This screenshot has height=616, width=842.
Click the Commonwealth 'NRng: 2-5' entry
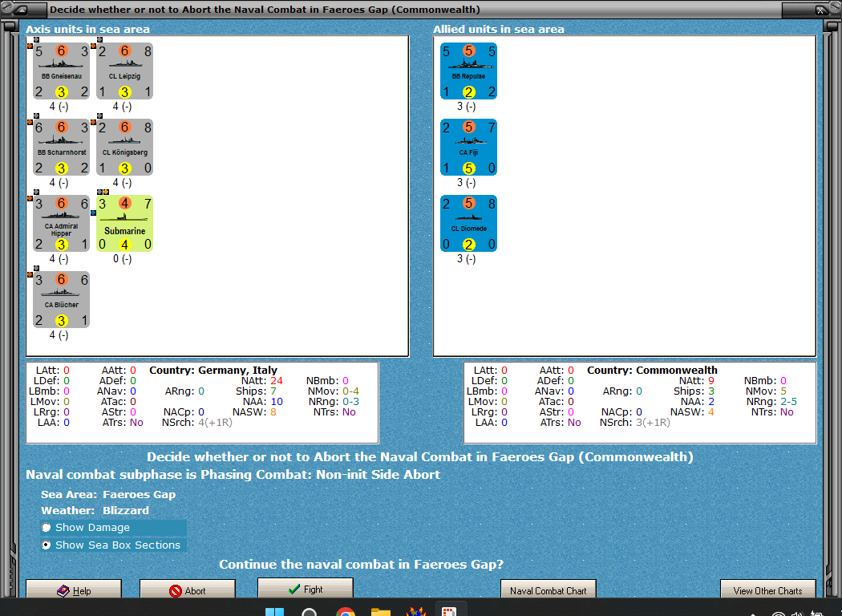tap(771, 401)
